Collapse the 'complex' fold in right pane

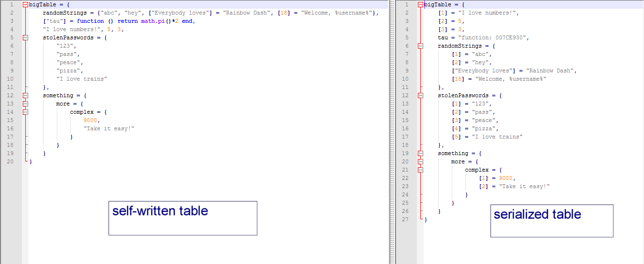(x=420, y=170)
